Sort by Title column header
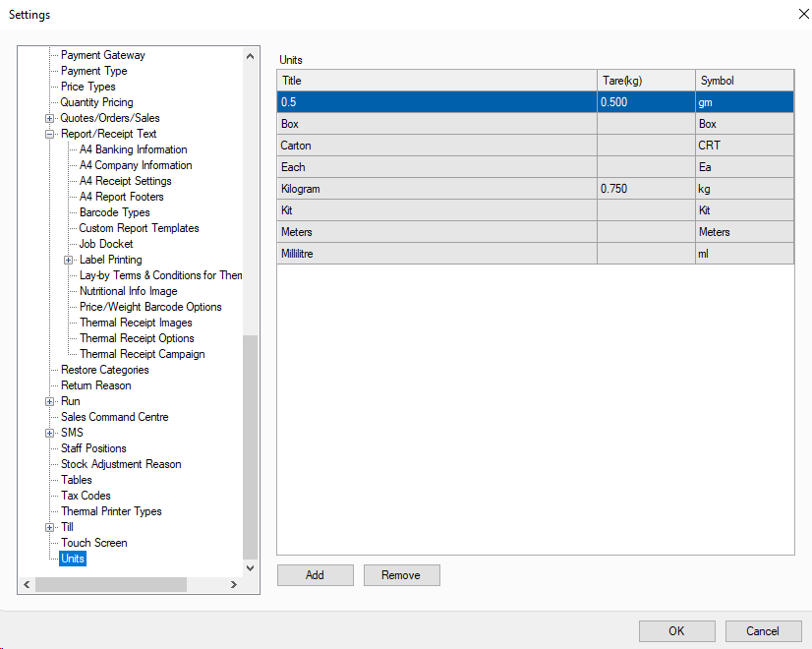Image resolution: width=812 pixels, height=649 pixels. point(437,81)
